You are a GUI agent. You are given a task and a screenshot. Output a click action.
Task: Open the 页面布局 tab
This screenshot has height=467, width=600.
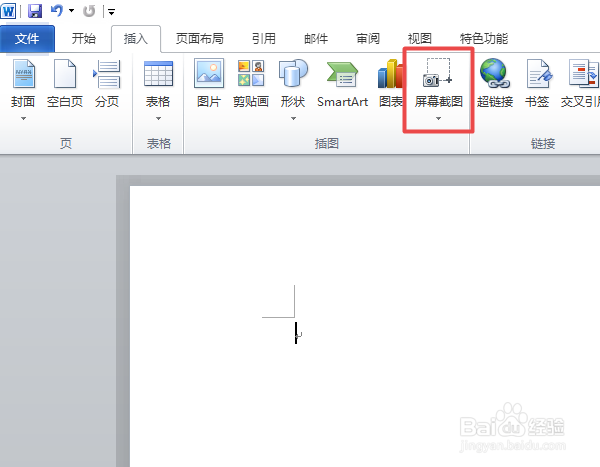[200, 38]
